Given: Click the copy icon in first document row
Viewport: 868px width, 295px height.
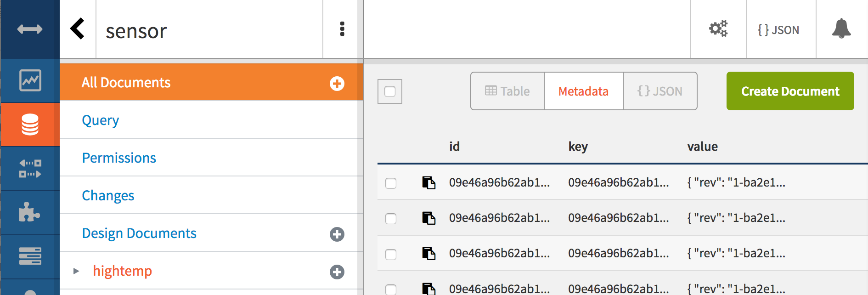Looking at the screenshot, I should click(428, 182).
